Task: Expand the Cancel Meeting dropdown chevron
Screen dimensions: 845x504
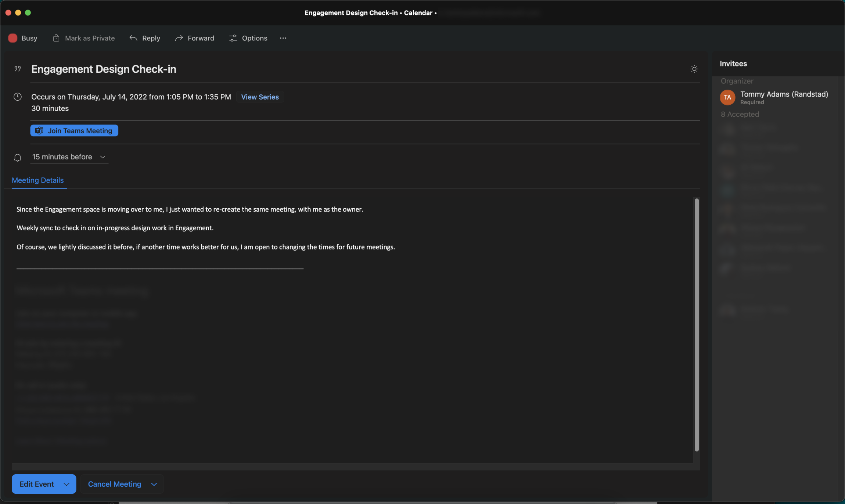Action: point(154,484)
